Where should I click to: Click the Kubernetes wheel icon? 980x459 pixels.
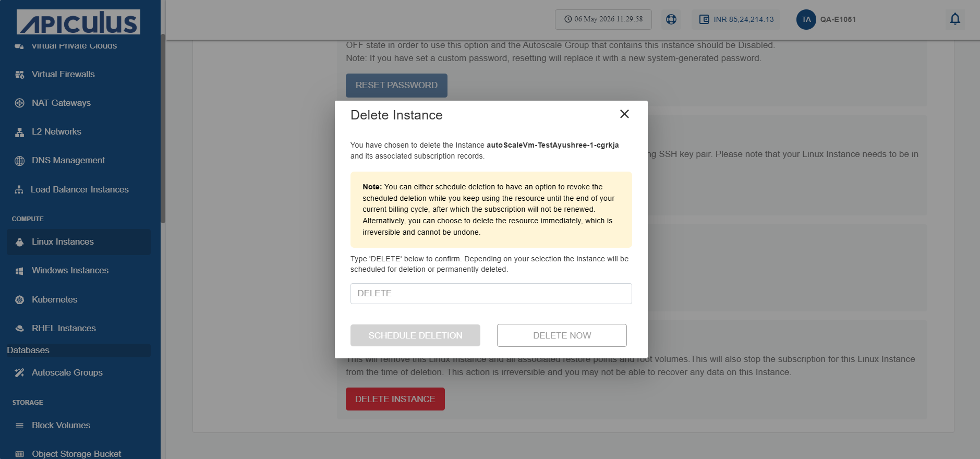pos(20,300)
